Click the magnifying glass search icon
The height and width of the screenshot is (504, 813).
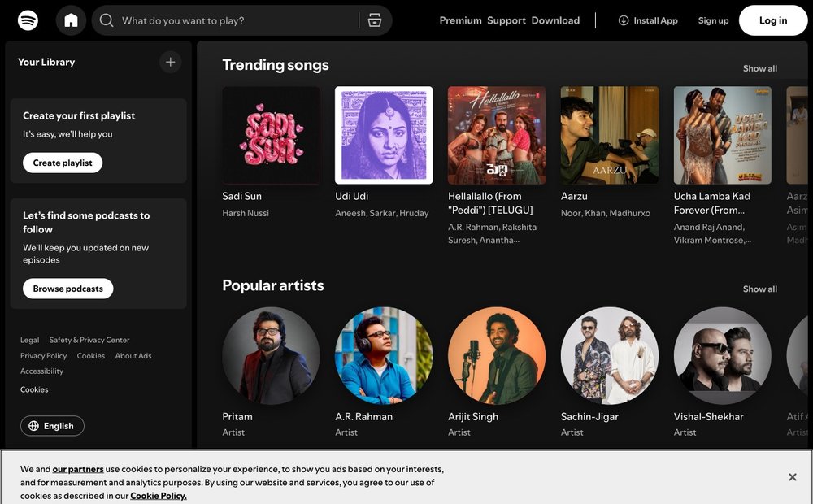click(107, 20)
